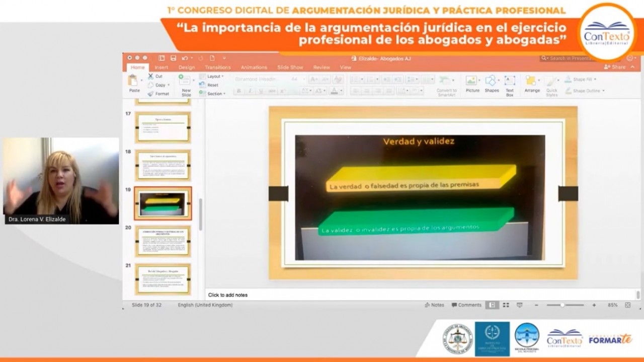Open Quick Styles
Image resolution: width=644 pixels, height=362 pixels.
point(552,86)
